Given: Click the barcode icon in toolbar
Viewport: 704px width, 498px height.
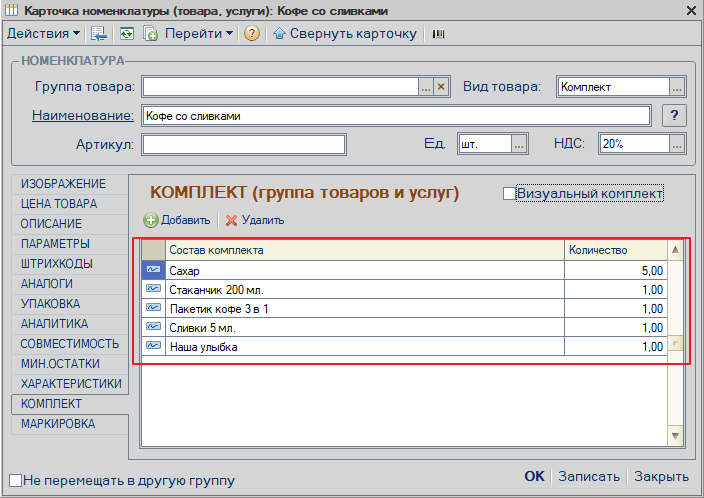Looking at the screenshot, I should tap(438, 34).
